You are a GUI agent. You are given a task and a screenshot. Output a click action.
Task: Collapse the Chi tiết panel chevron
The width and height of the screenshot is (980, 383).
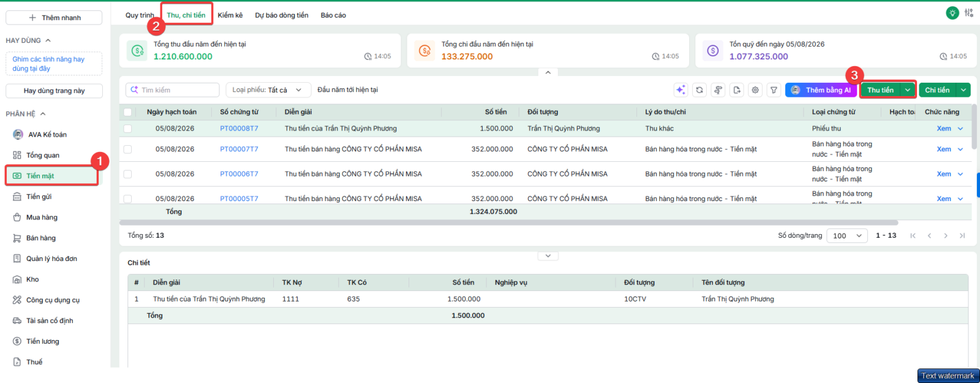point(548,256)
